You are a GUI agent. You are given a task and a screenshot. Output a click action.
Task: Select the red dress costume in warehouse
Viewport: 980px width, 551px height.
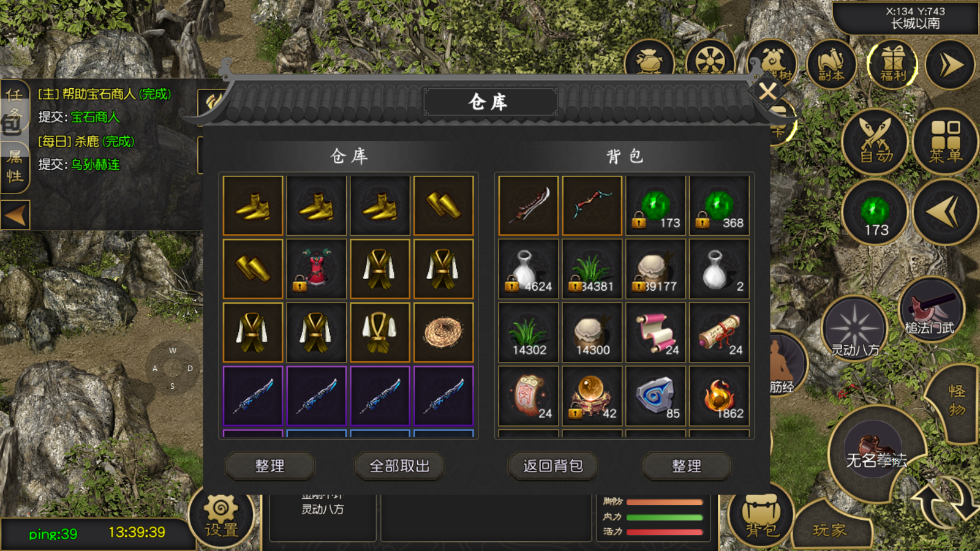click(317, 269)
